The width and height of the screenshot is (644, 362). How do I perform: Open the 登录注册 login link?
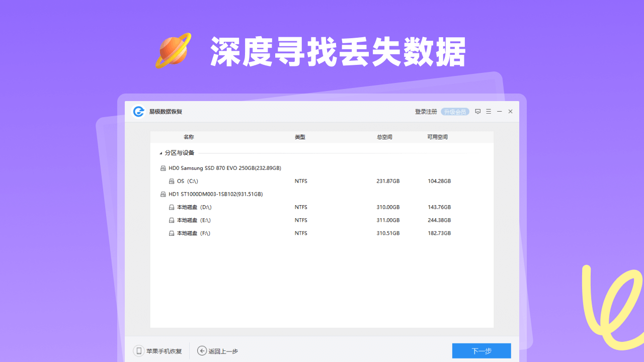point(426,111)
